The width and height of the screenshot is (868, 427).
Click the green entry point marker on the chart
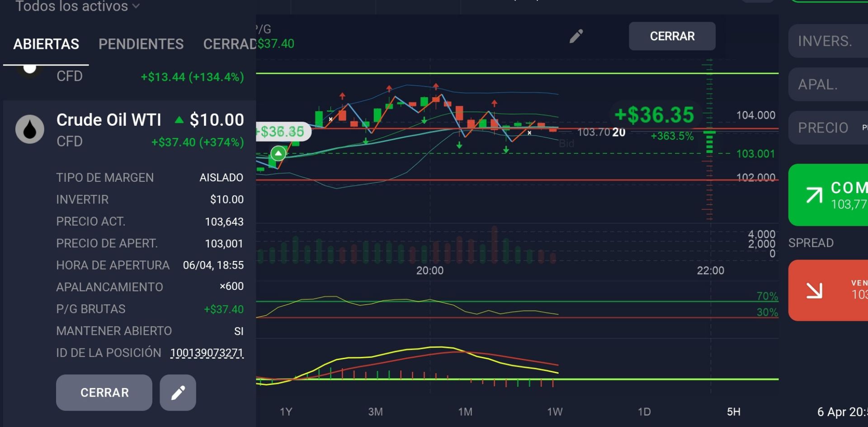pyautogui.click(x=278, y=154)
